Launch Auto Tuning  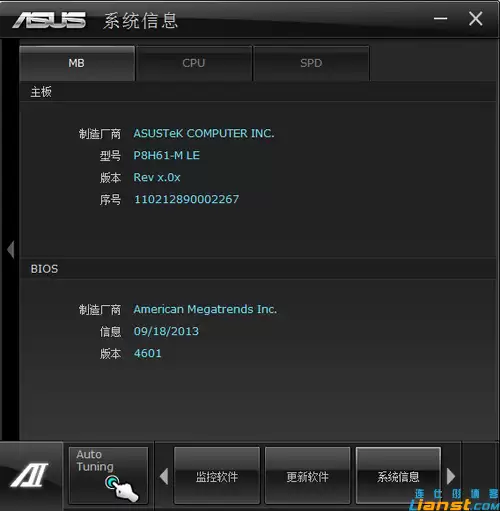click(108, 475)
